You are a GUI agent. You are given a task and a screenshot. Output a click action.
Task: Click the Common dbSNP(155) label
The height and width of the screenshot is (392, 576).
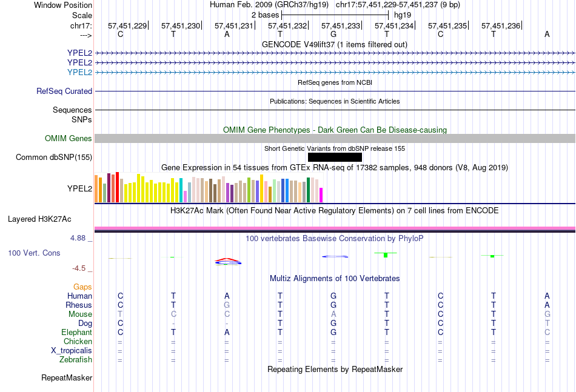tap(53, 157)
